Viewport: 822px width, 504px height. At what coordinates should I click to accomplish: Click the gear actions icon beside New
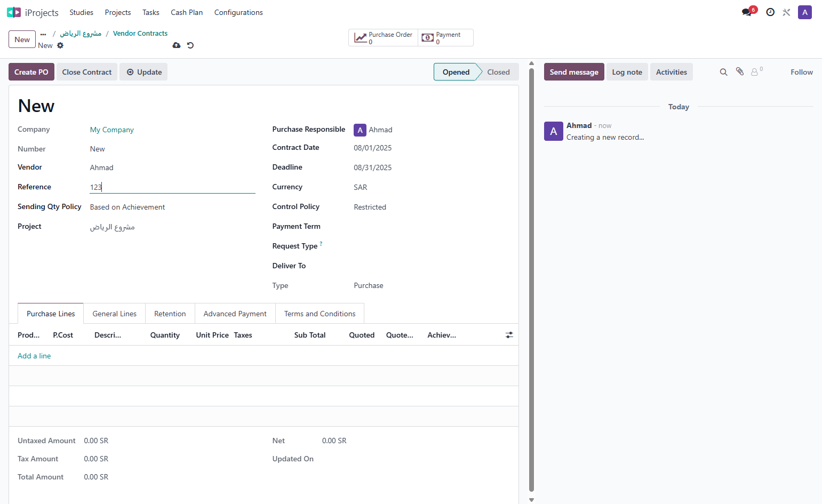pyautogui.click(x=60, y=45)
